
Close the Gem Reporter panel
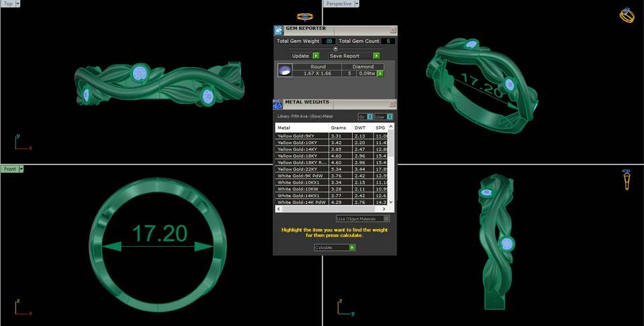pyautogui.click(x=392, y=30)
